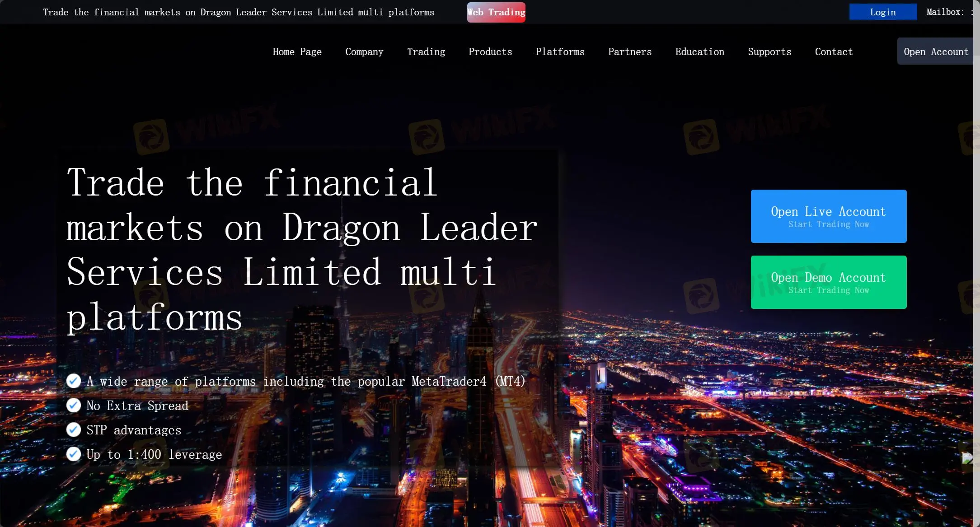Select the Education menu item

coord(700,51)
